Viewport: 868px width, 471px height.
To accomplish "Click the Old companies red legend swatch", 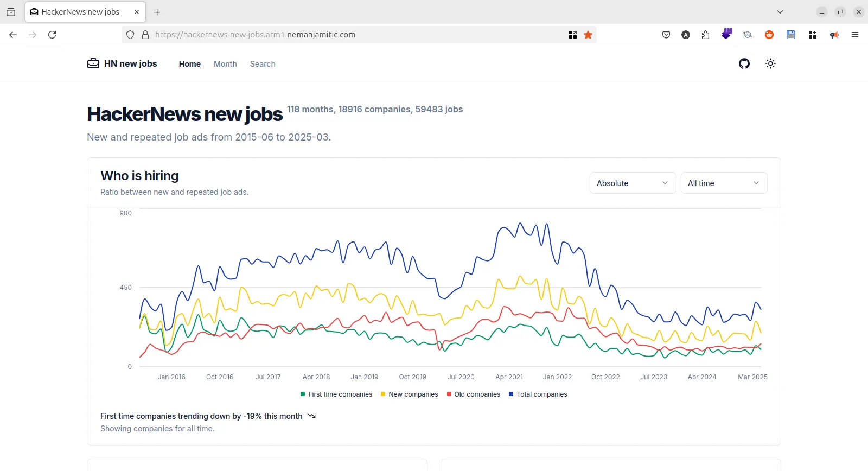I will click(x=449, y=394).
